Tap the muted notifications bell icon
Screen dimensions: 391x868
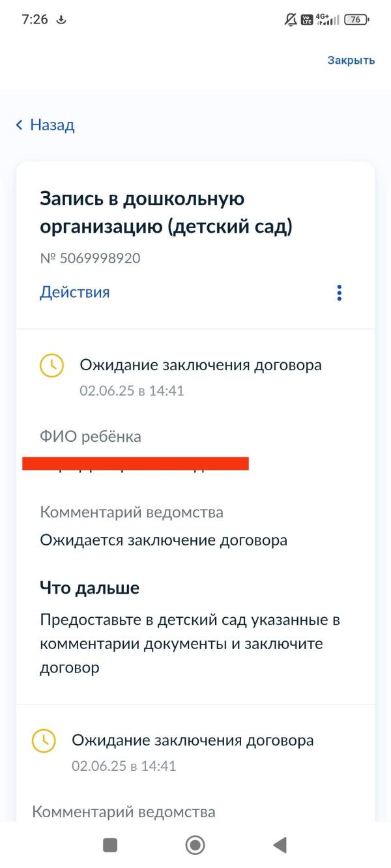291,20
